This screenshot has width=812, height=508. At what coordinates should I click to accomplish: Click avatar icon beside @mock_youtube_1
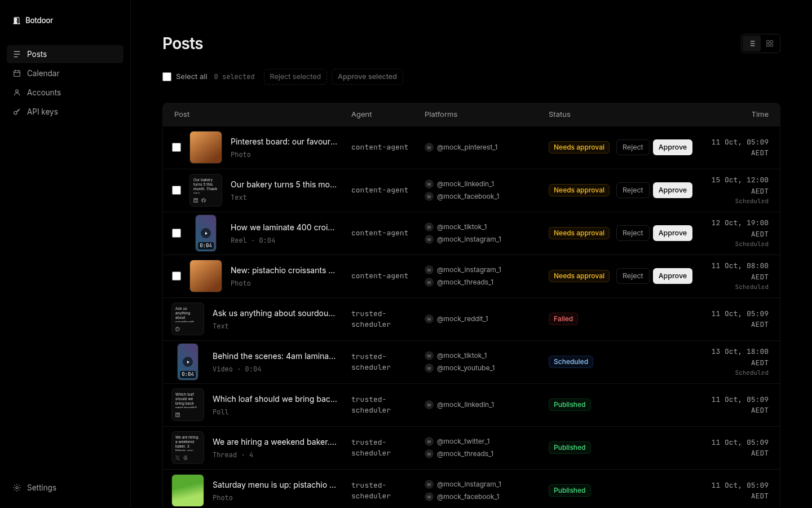(429, 368)
